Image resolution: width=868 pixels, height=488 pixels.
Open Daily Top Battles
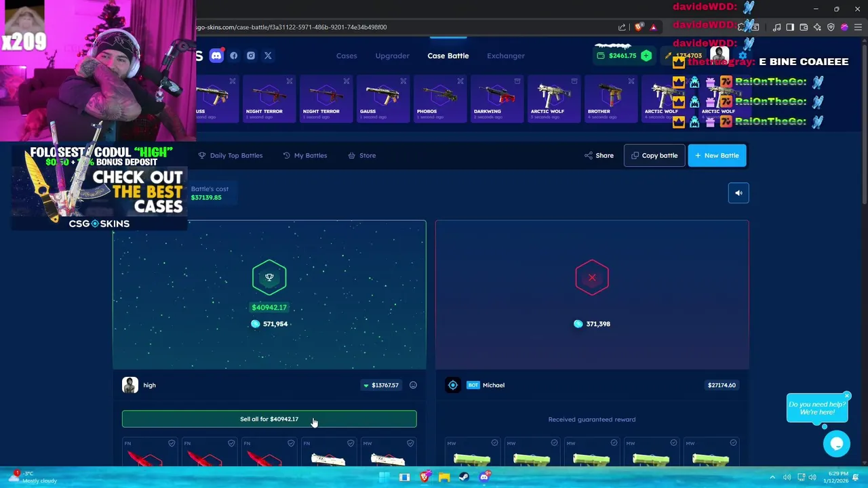(231, 155)
